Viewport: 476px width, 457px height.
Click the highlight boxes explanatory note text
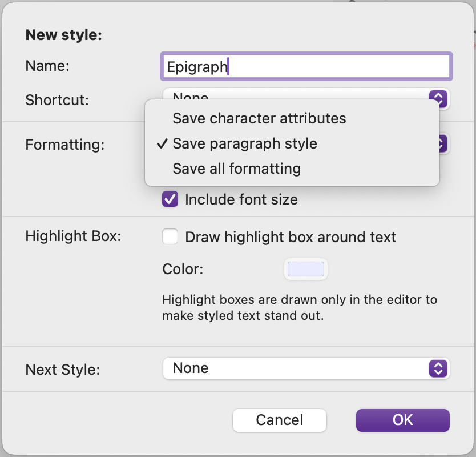(x=299, y=307)
